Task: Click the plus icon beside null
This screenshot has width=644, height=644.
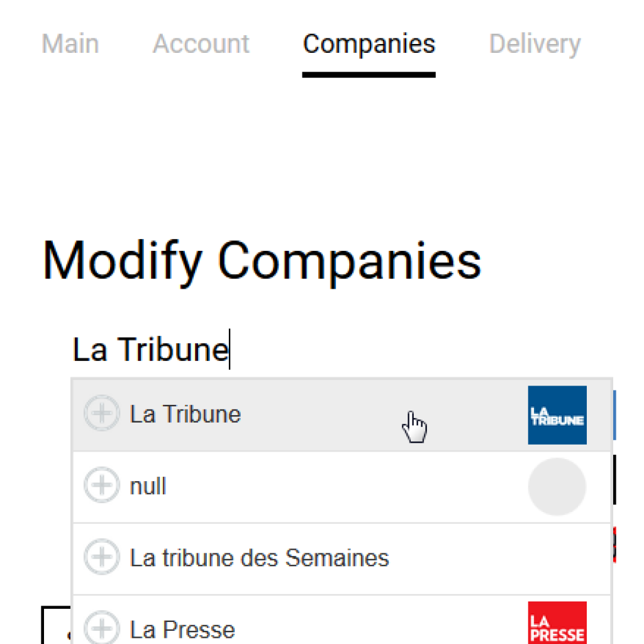Action: (102, 485)
